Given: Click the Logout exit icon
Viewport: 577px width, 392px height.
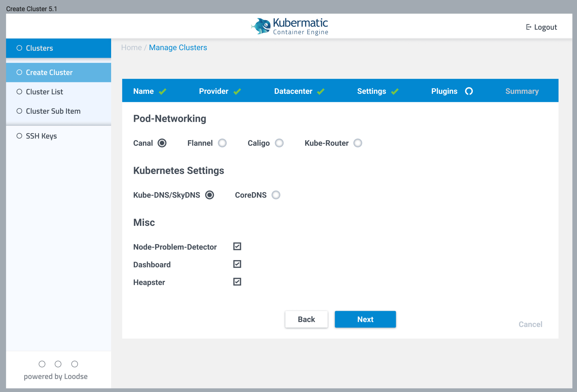Looking at the screenshot, I should point(529,27).
